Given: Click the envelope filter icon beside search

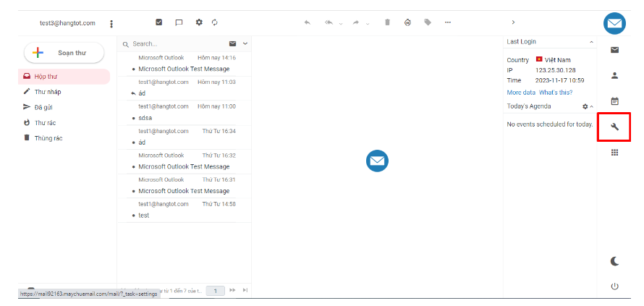Looking at the screenshot, I should [232, 43].
